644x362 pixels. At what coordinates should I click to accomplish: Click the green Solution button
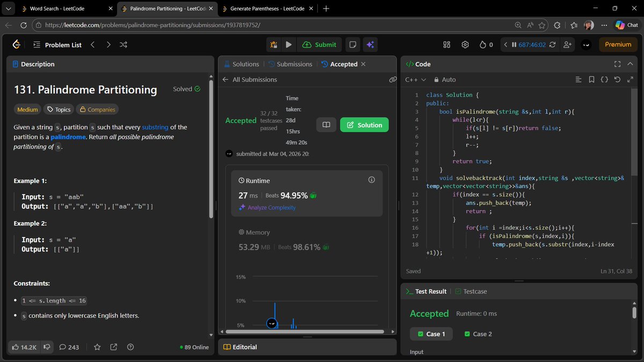pyautogui.click(x=364, y=125)
